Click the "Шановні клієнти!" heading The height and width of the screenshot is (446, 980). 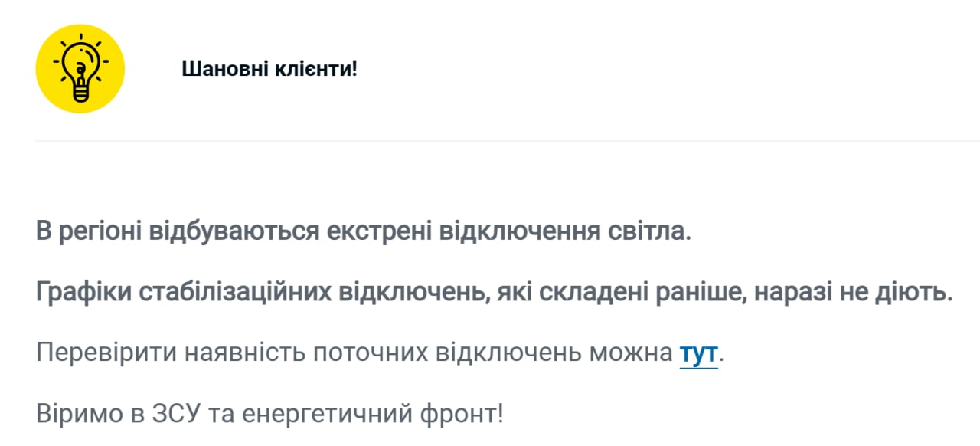coord(269,69)
